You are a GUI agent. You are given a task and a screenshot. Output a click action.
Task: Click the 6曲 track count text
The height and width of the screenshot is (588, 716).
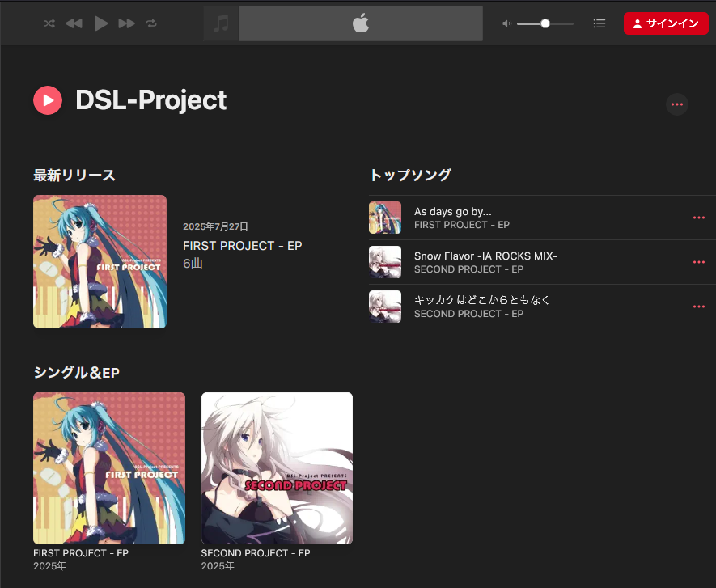point(193,264)
